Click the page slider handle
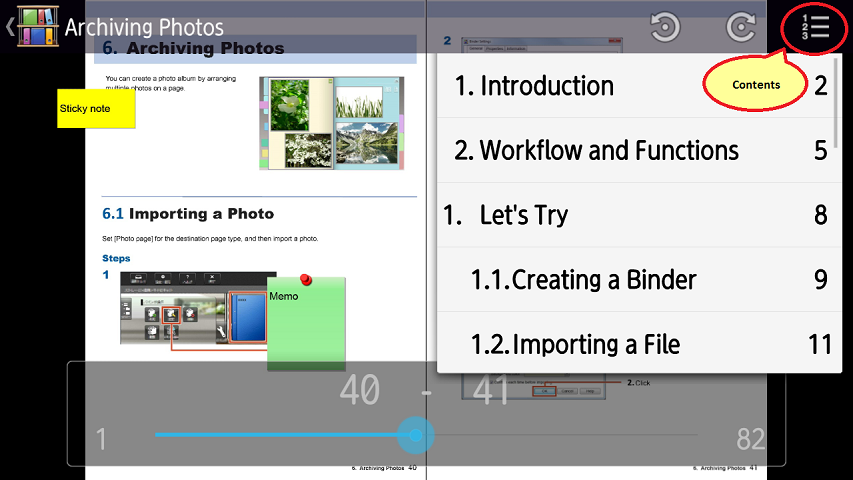This screenshot has width=853, height=480. [x=416, y=435]
